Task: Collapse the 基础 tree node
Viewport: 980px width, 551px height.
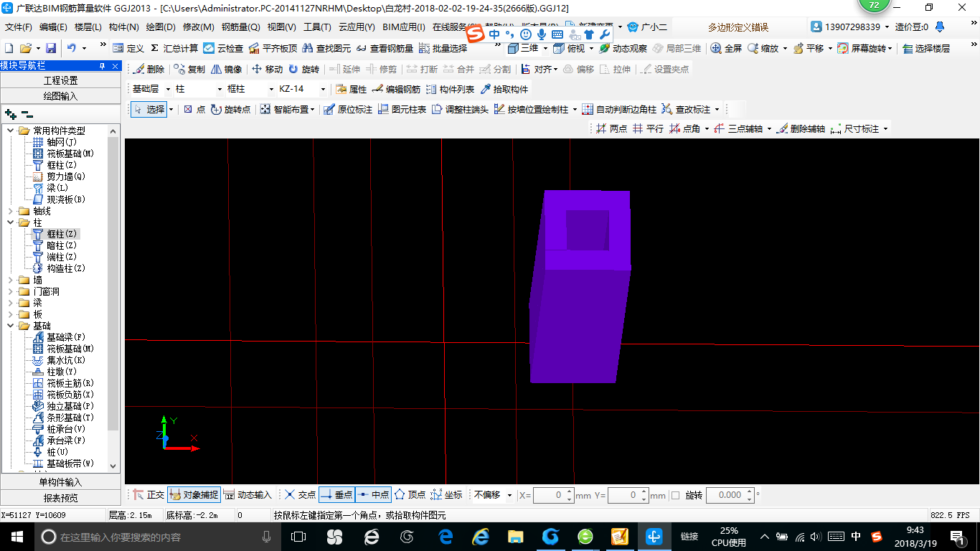Action: (11, 326)
